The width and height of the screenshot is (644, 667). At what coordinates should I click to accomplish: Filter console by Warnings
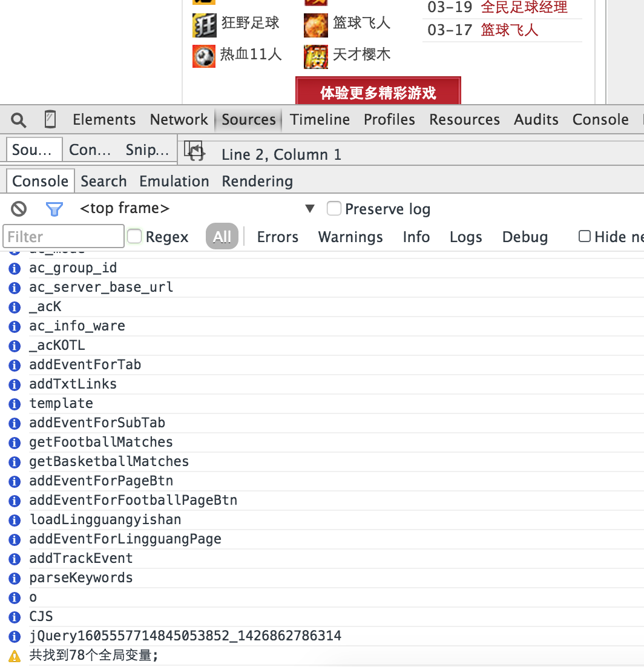coord(350,237)
